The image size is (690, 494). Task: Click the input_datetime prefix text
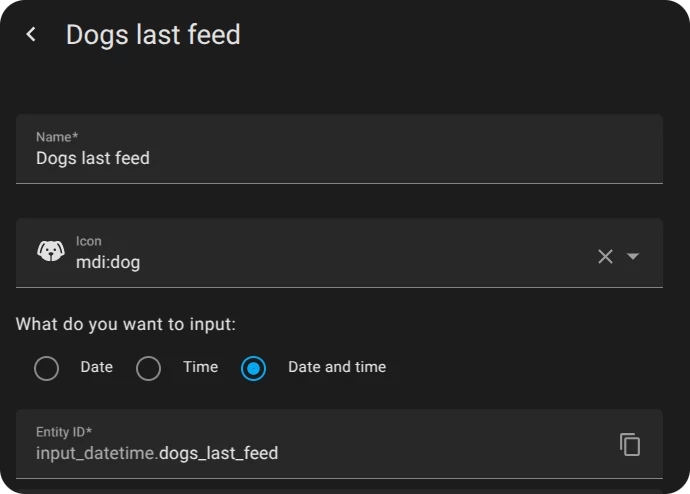(x=96, y=454)
